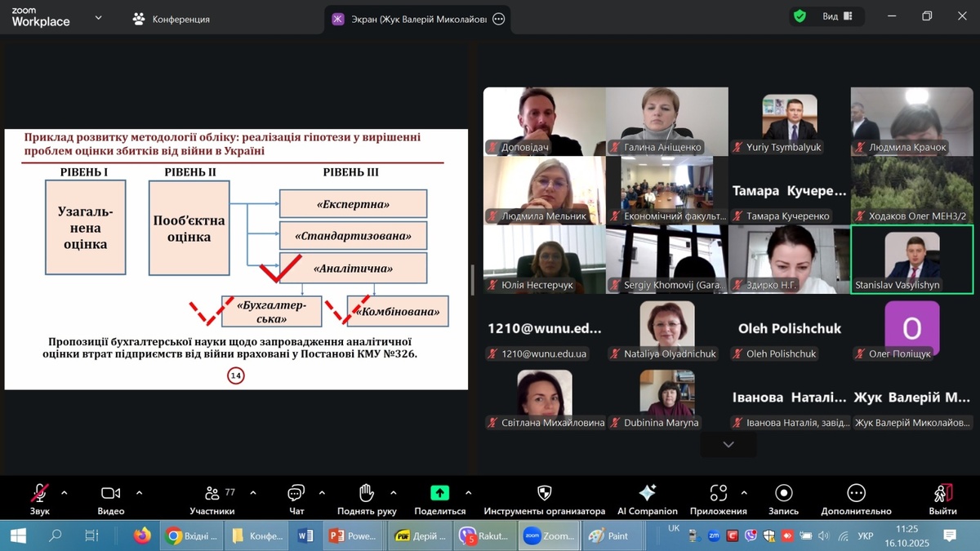The width and height of the screenshot is (980, 551).
Task: Open the Participants list icon
Action: pos(212,493)
